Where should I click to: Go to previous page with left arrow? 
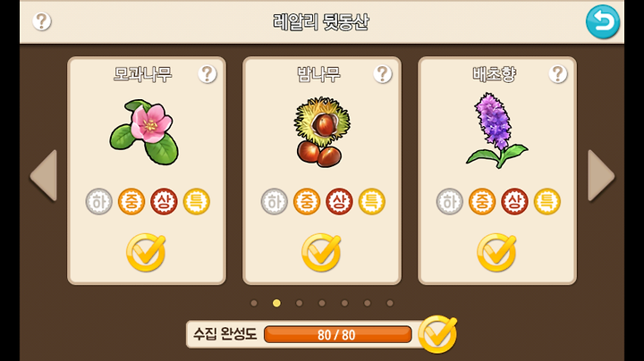(x=44, y=175)
